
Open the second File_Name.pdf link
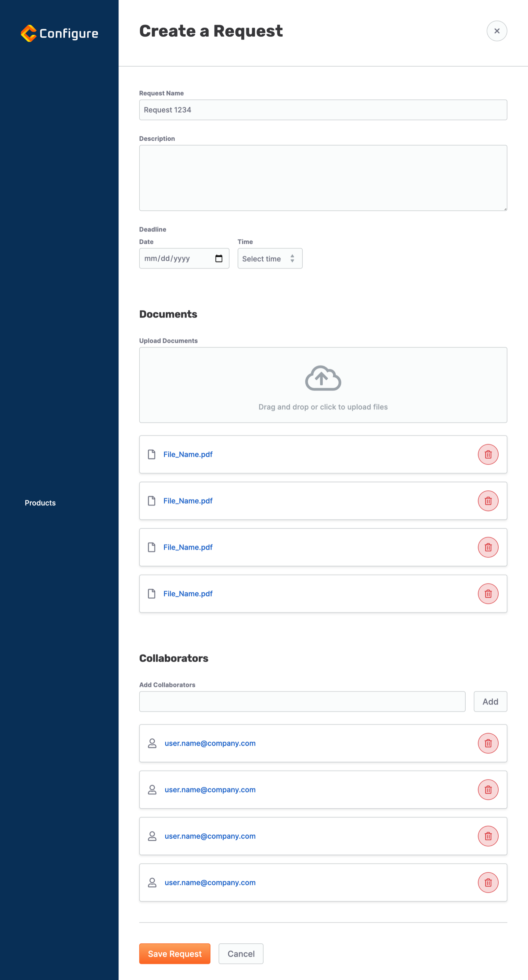pos(188,501)
